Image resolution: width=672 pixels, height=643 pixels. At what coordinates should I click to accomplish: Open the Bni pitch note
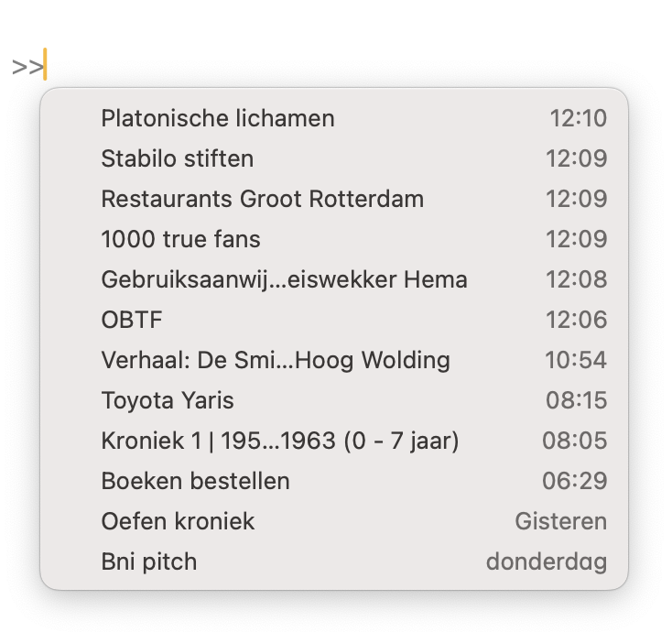[149, 561]
